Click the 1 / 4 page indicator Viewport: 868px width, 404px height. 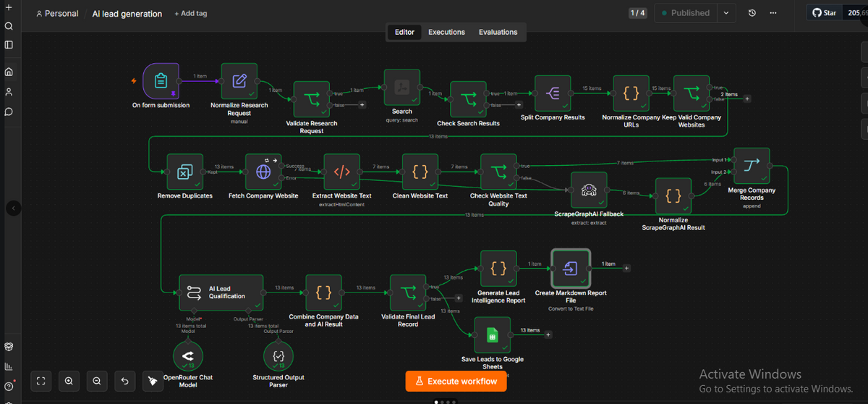coord(638,13)
